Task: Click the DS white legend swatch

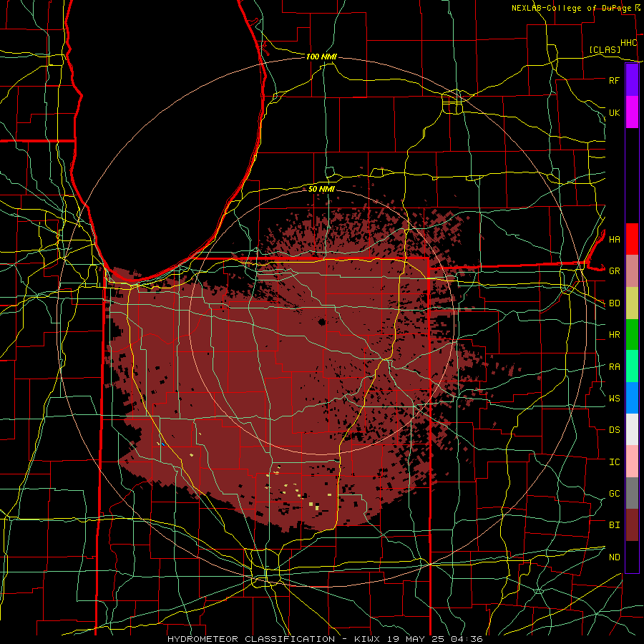Action: click(632, 429)
